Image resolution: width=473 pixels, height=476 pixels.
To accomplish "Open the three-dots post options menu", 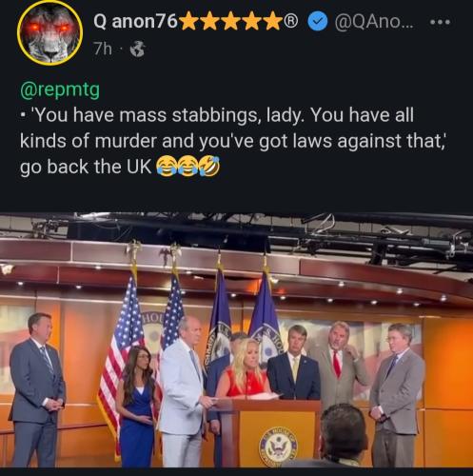I will point(440,22).
